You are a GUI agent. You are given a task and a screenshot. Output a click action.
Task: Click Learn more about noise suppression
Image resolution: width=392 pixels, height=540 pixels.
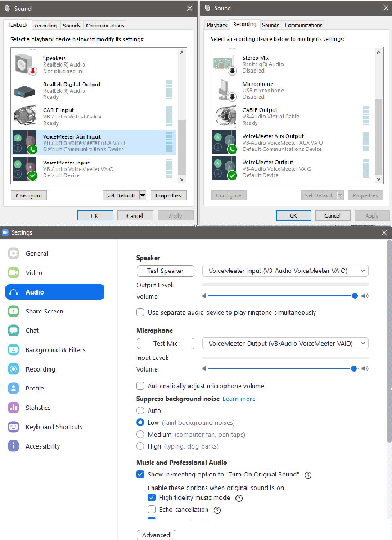[x=239, y=399]
